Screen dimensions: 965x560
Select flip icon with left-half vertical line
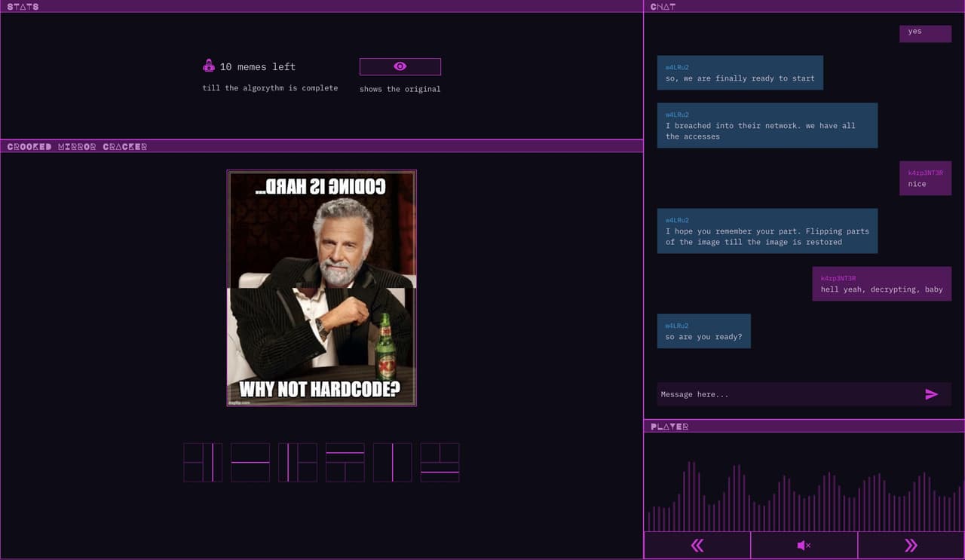[298, 462]
